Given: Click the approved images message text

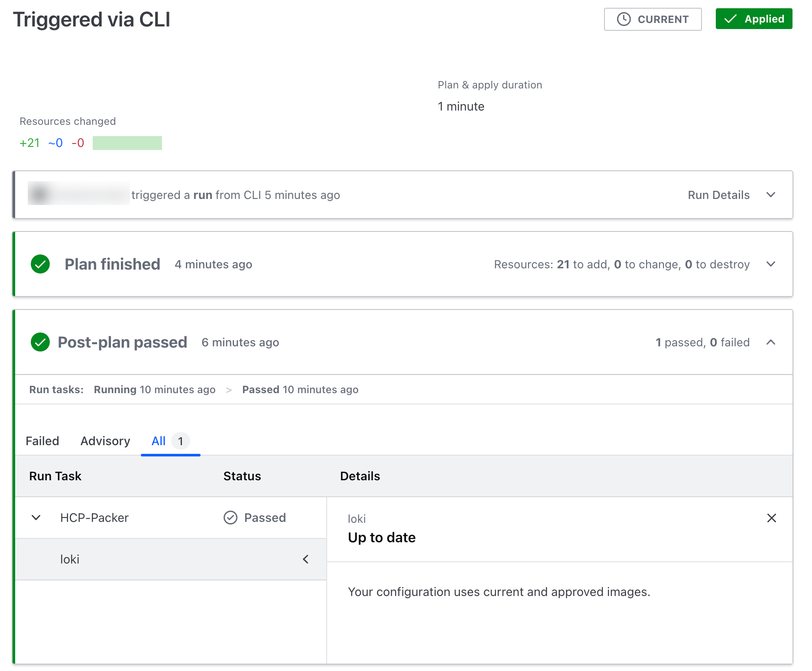Looking at the screenshot, I should 499,592.
